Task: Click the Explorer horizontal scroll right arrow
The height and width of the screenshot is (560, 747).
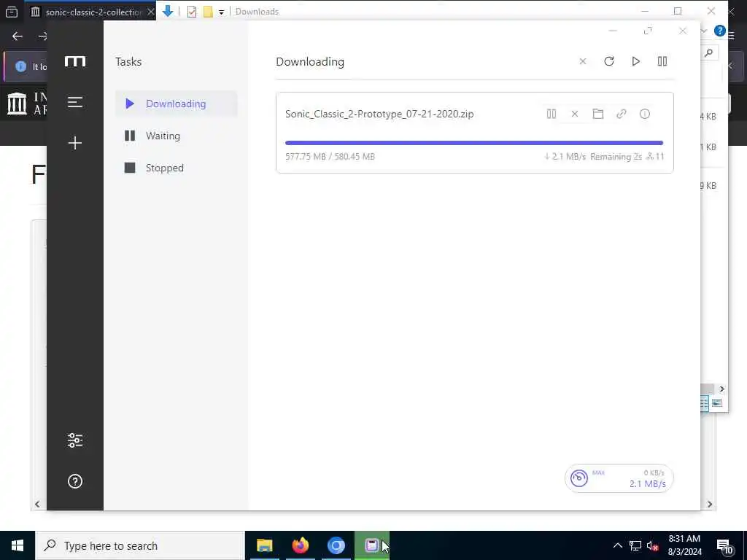Action: tap(721, 389)
